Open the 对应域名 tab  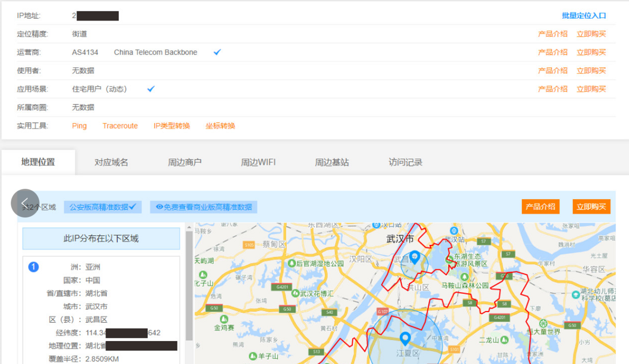point(111,163)
